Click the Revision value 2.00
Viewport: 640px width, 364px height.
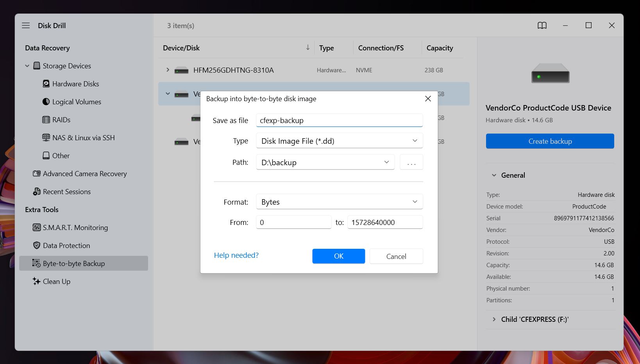point(609,253)
